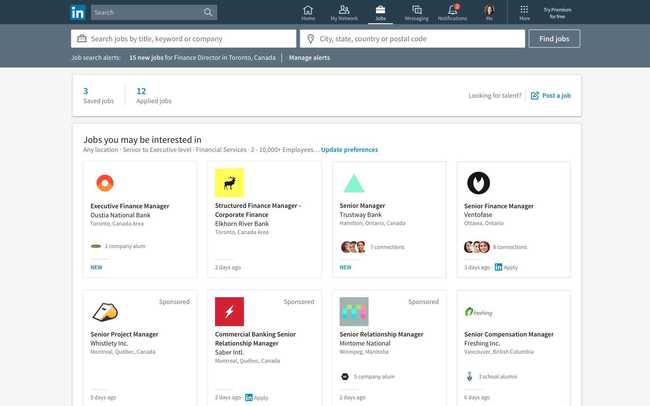
Task: Click the city or postal code location field
Action: [x=412, y=39]
